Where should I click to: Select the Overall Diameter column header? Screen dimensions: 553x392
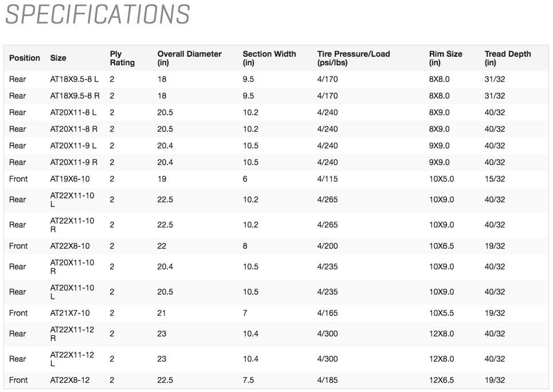(189, 58)
